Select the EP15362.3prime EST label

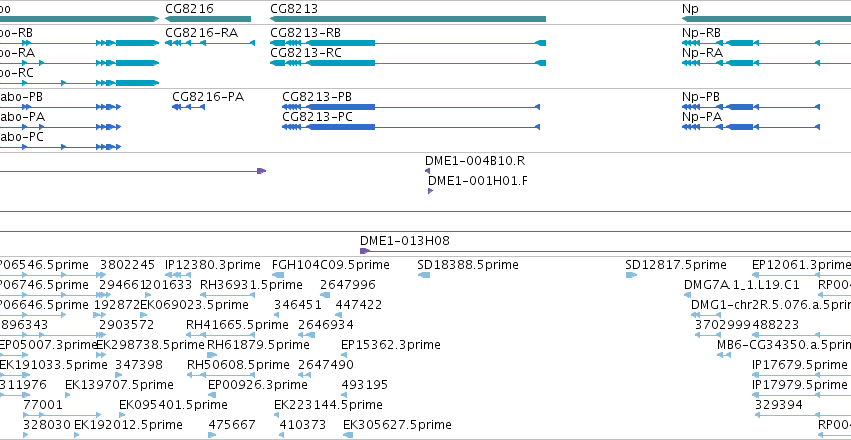[391, 345]
